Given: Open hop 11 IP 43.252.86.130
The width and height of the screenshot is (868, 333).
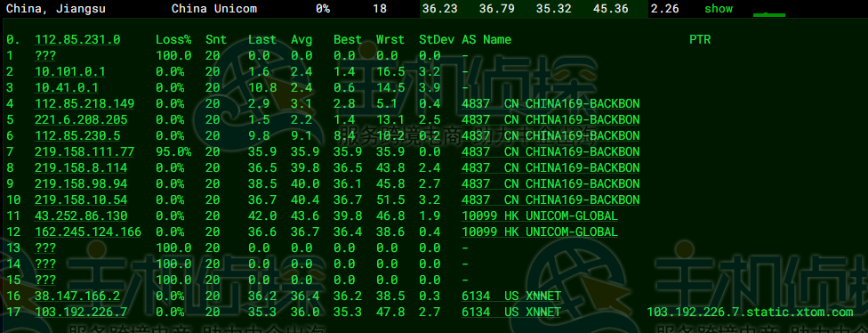Looking at the screenshot, I should (81, 215).
